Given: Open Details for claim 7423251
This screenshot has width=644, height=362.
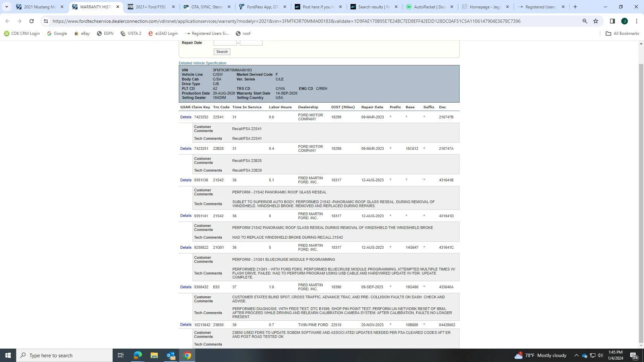Looking at the screenshot, I should [185, 149].
